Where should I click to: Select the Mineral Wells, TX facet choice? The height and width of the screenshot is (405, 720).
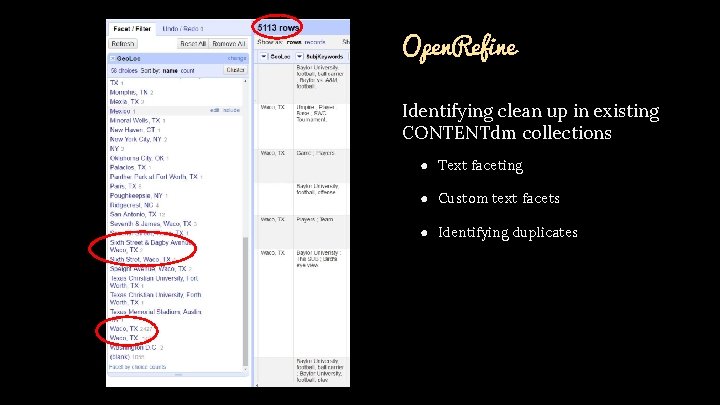pyautogui.click(x=135, y=120)
